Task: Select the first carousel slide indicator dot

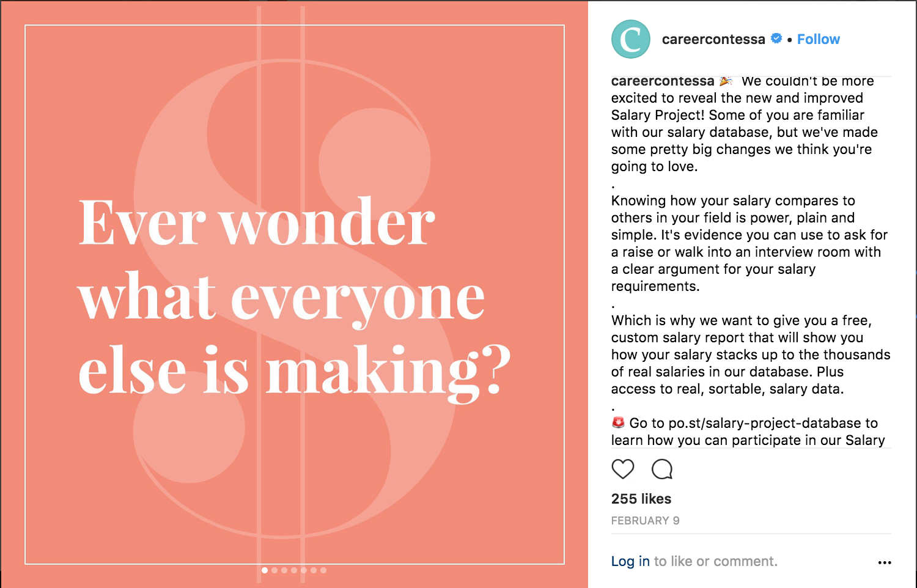Action: pos(265,570)
